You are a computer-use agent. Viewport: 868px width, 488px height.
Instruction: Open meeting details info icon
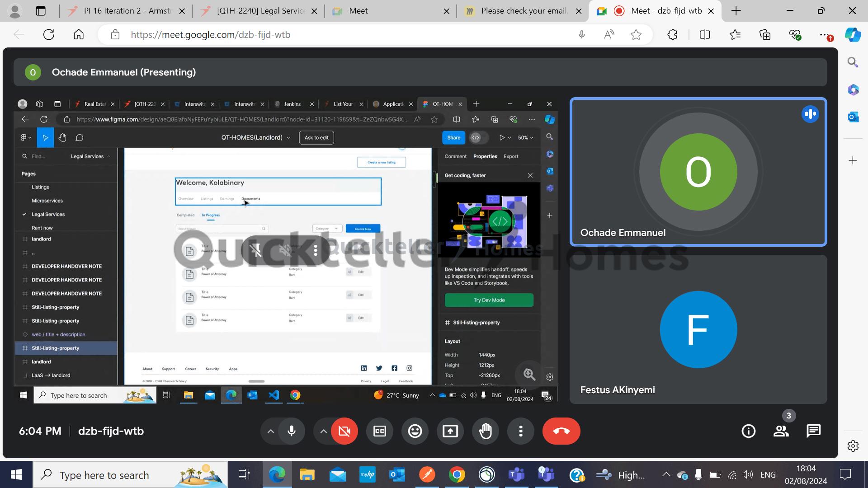pos(748,431)
